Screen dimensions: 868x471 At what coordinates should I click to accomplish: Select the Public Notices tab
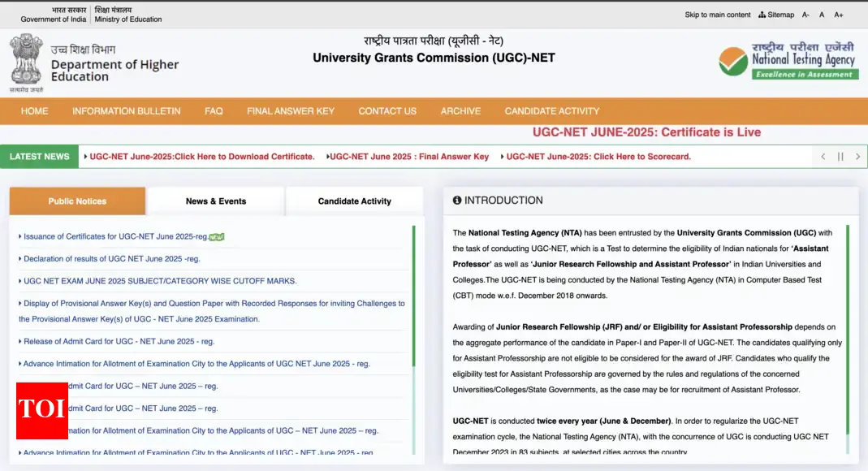[77, 201]
